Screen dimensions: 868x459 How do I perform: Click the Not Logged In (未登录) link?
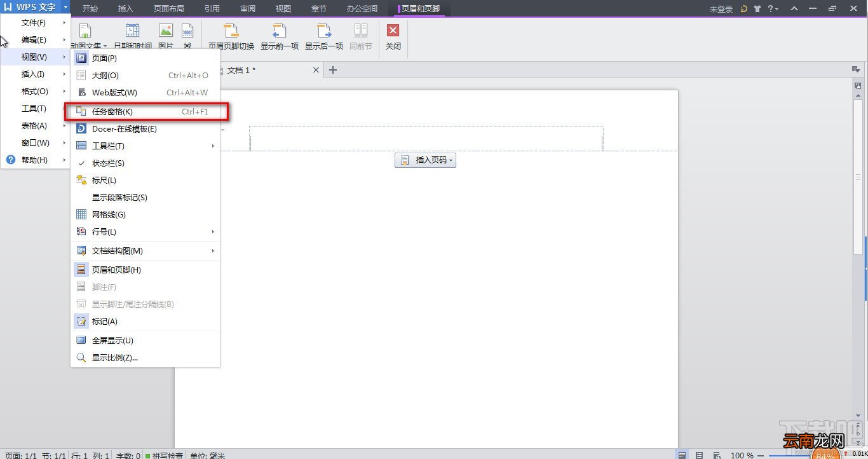pyautogui.click(x=721, y=10)
